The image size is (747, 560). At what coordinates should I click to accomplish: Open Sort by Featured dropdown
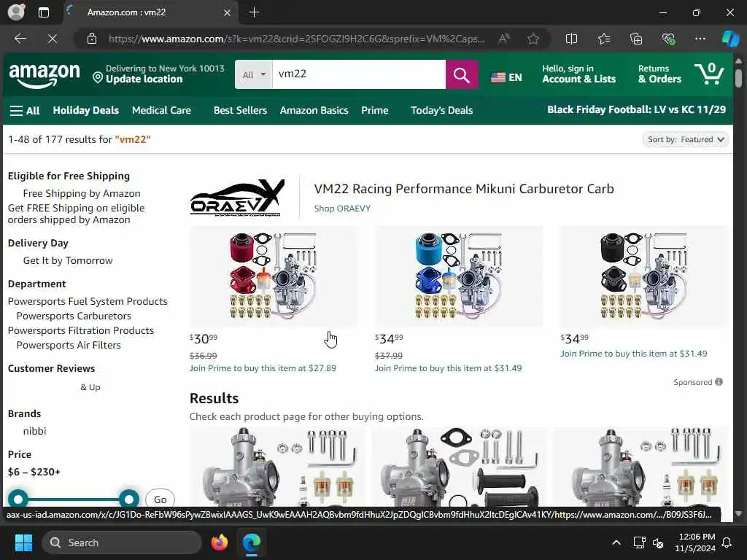[686, 139]
